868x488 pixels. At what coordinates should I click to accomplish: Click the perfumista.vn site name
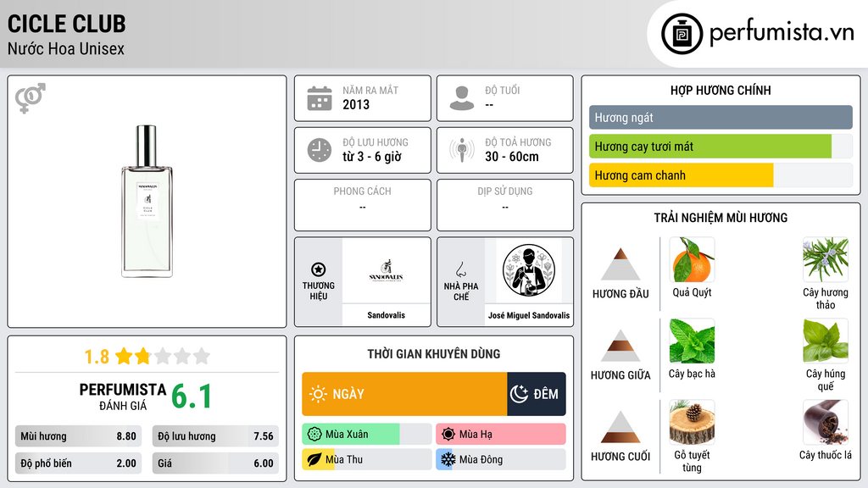[782, 33]
